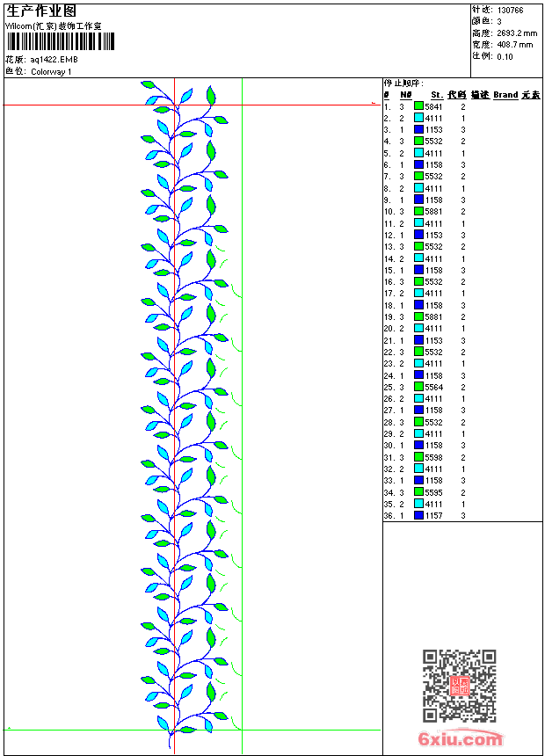The height and width of the screenshot is (756, 545).
Task: Click the 代码 column header
Action: click(456, 95)
